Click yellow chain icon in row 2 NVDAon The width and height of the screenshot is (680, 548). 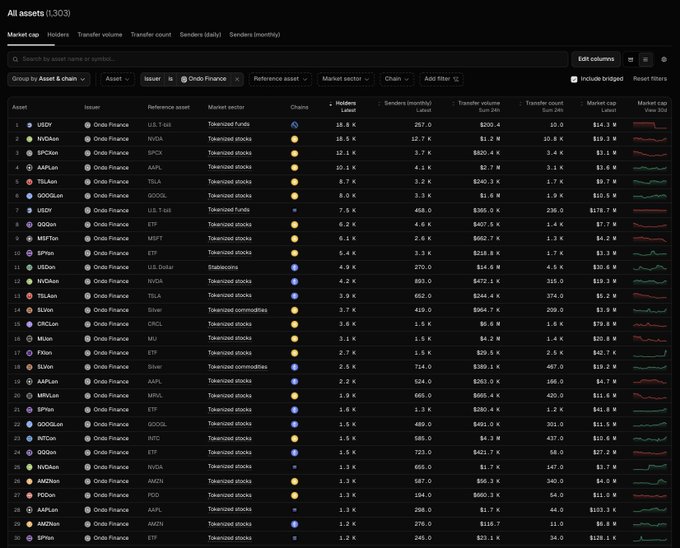click(294, 139)
